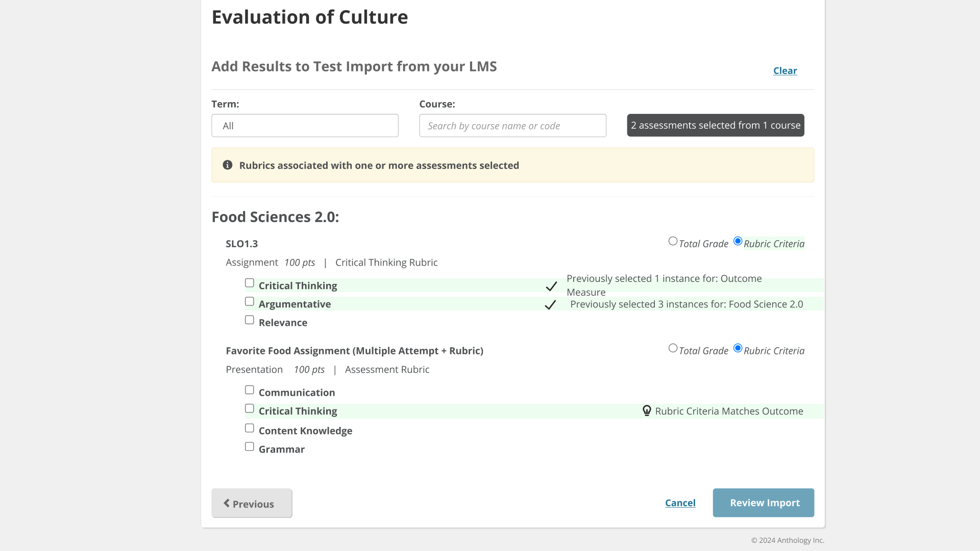Click the lightbulb icon beside Rubric Criteria Matches Outcome
The image size is (980, 551).
[x=647, y=411]
